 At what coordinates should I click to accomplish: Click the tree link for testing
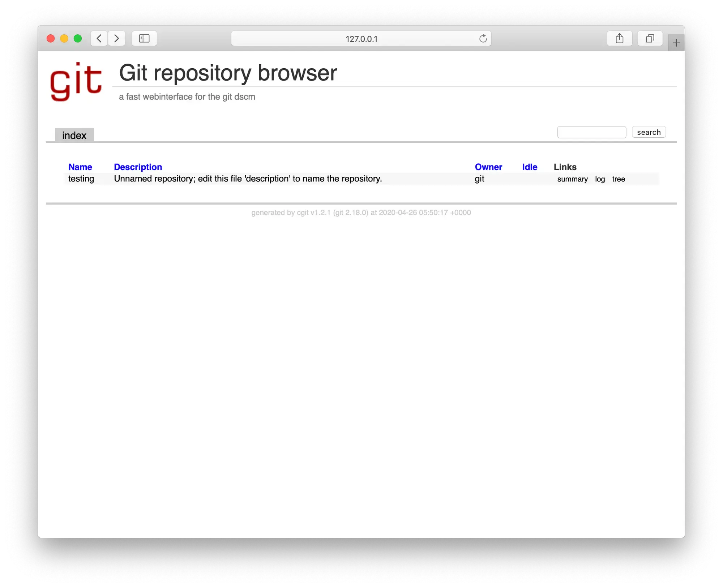pos(619,179)
